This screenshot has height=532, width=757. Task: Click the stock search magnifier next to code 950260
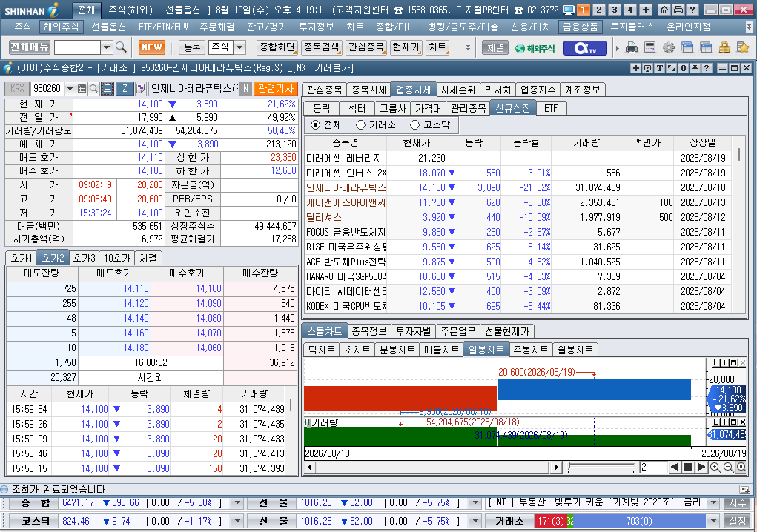[93, 88]
